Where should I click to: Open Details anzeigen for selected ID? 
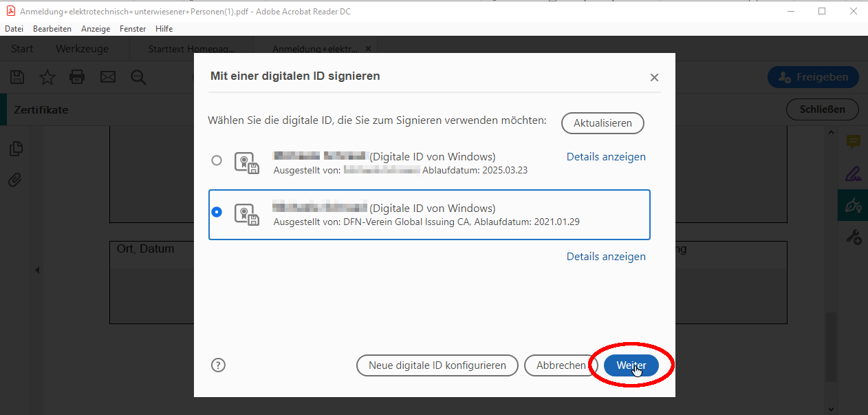pos(606,256)
